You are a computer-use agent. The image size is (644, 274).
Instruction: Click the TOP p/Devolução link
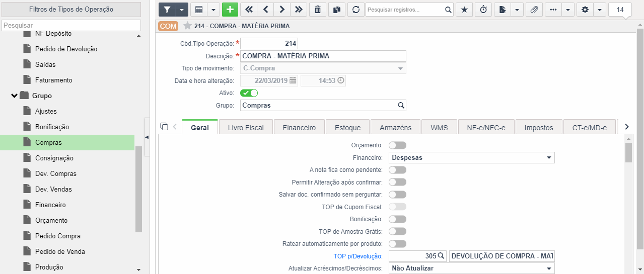pos(358,256)
